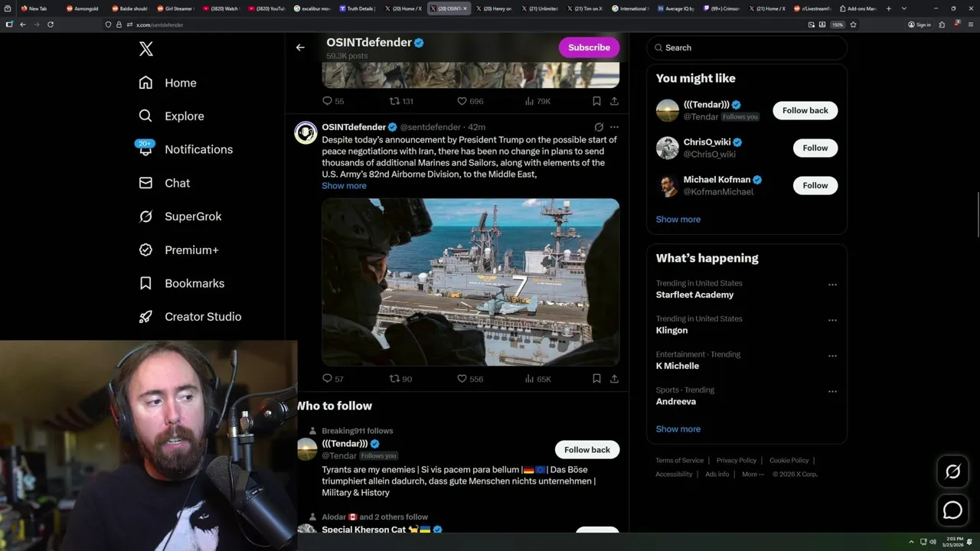Follow Michael Kofman
The width and height of the screenshot is (980, 551).
point(815,185)
